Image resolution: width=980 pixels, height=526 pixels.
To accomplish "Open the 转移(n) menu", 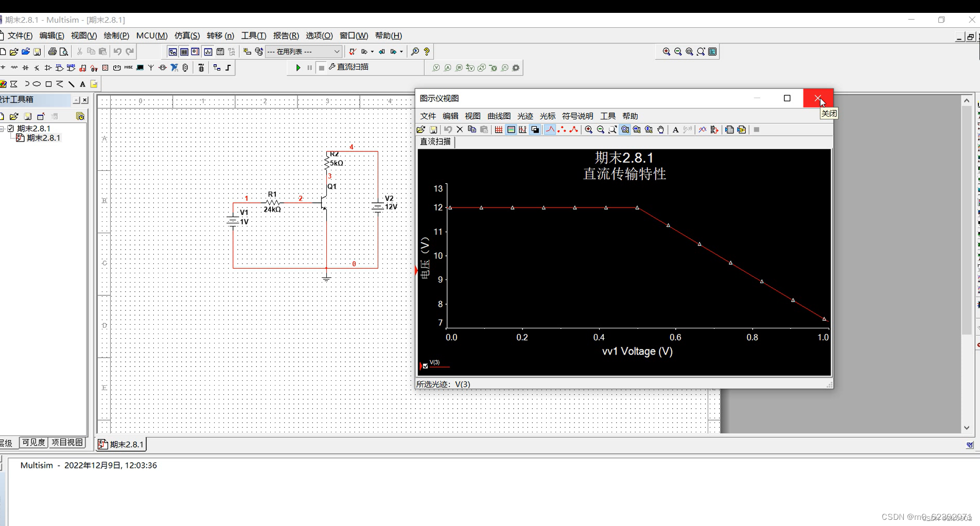I will tap(220, 36).
